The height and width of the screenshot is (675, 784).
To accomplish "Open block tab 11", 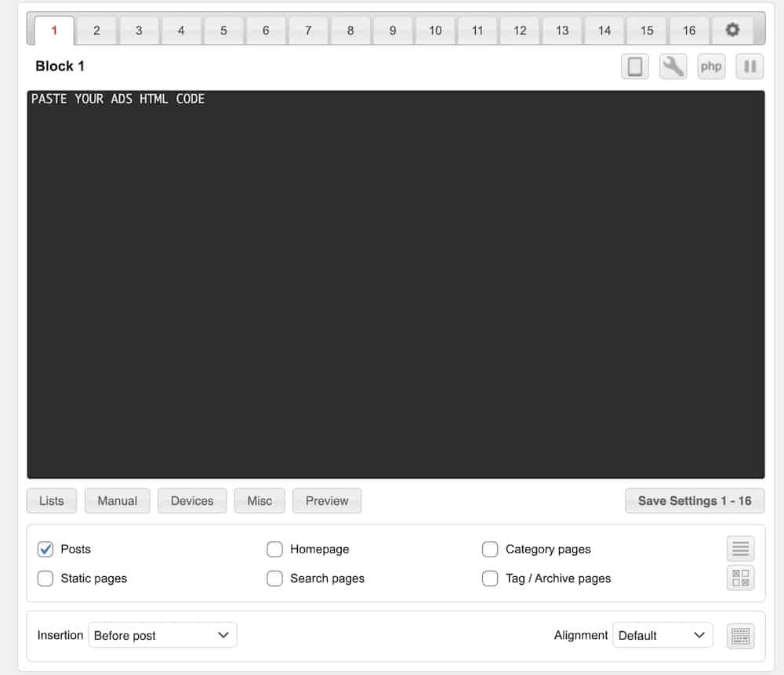I will (x=477, y=31).
